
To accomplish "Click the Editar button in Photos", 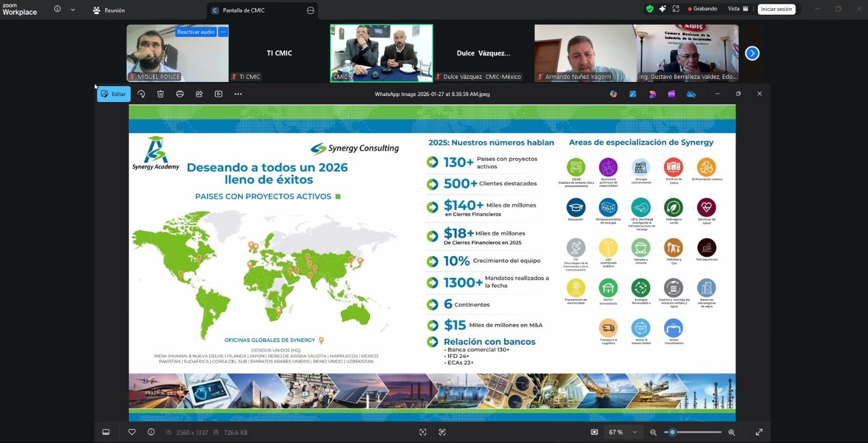I will click(113, 94).
